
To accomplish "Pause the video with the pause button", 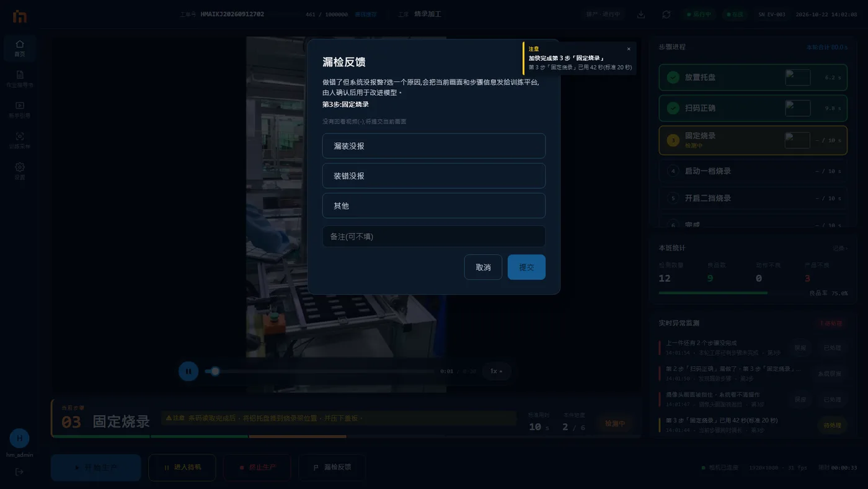I will pyautogui.click(x=188, y=371).
